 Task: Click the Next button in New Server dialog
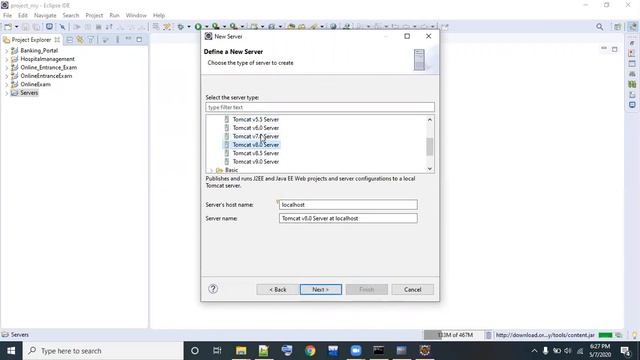pyautogui.click(x=321, y=289)
